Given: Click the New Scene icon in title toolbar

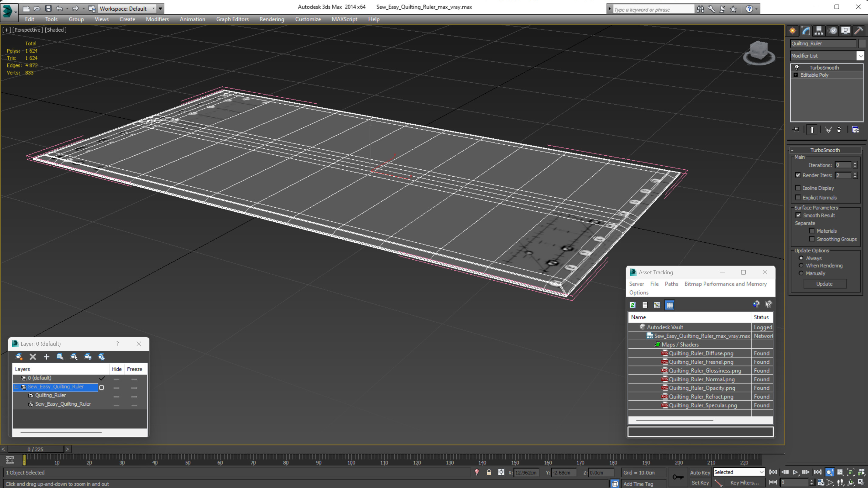Looking at the screenshot, I should point(26,9).
